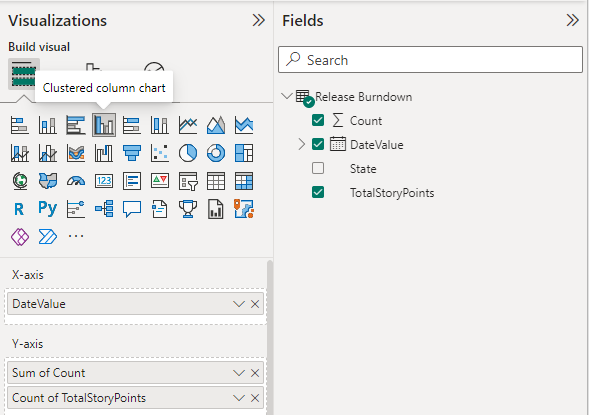Select the Funnel visual
589x415 pixels.
(132, 153)
